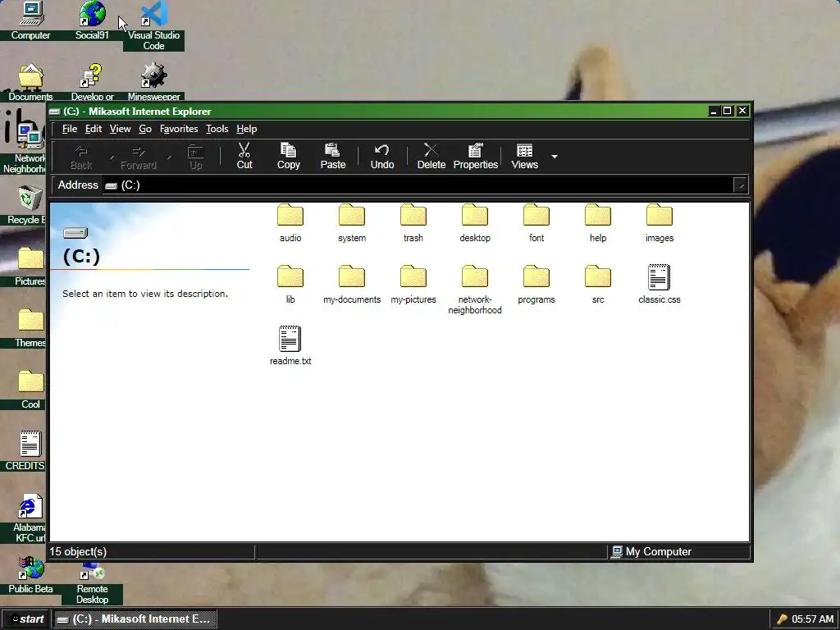Click the Up folder button

click(195, 157)
